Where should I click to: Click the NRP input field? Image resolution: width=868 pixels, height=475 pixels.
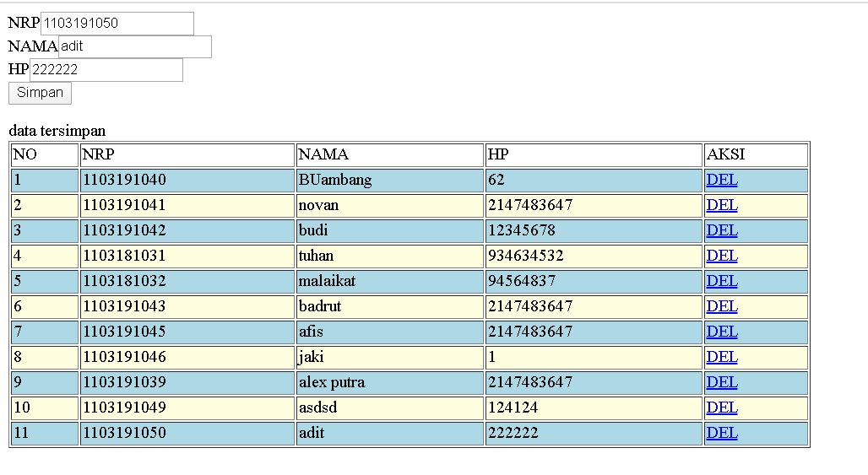click(x=117, y=24)
